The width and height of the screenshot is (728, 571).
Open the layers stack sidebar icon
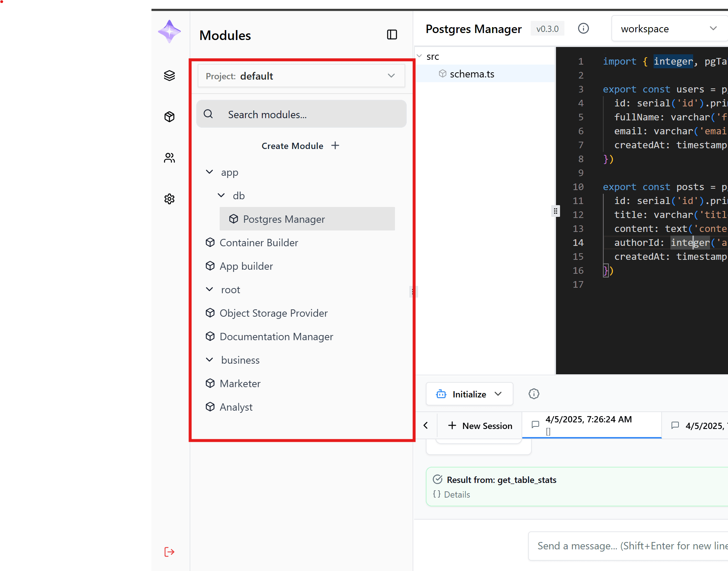point(169,76)
